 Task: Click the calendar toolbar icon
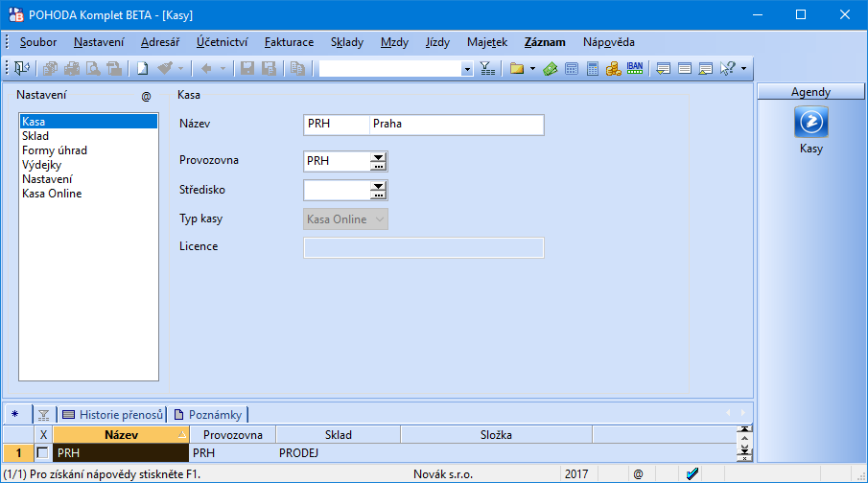pyautogui.click(x=572, y=68)
